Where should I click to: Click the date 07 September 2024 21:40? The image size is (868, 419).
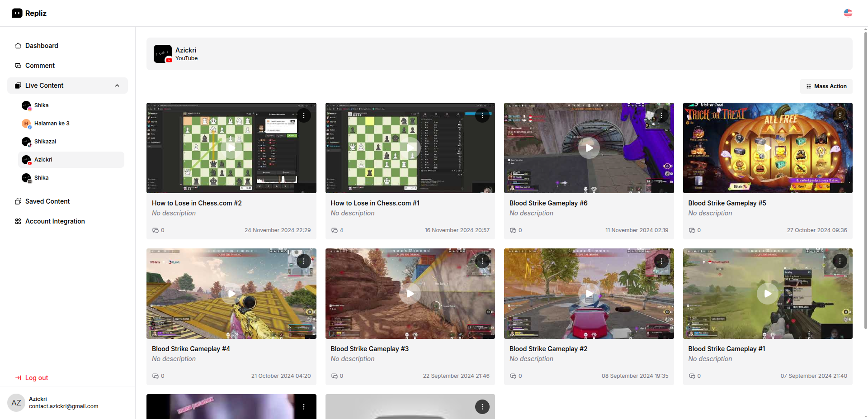(814, 376)
